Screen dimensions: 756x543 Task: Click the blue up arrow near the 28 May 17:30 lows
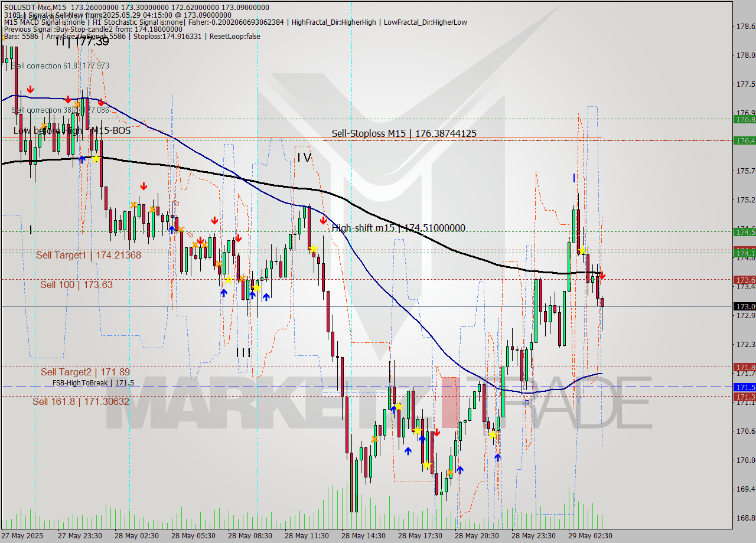(408, 450)
